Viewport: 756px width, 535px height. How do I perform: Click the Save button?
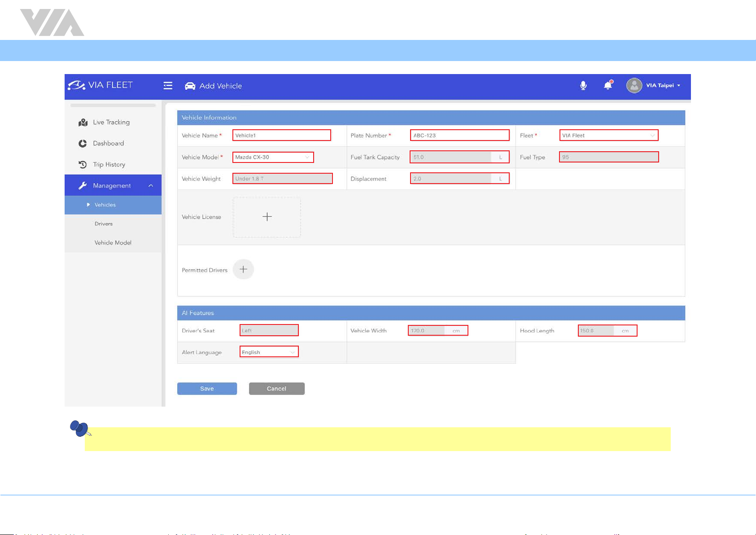pyautogui.click(x=207, y=389)
